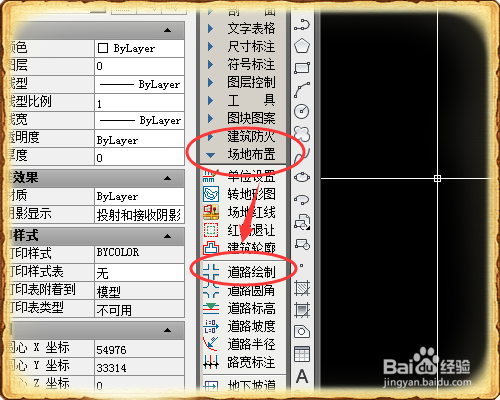The height and width of the screenshot is (400, 500).
Task: Click the 颜色 ByLayer color swatch
Action: pos(103,48)
